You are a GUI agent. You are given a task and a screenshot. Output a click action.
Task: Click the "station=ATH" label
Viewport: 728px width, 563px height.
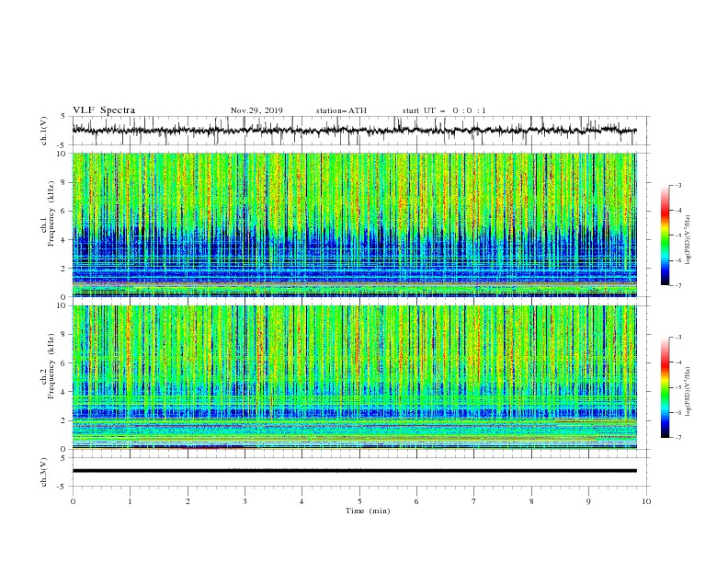[x=341, y=110]
